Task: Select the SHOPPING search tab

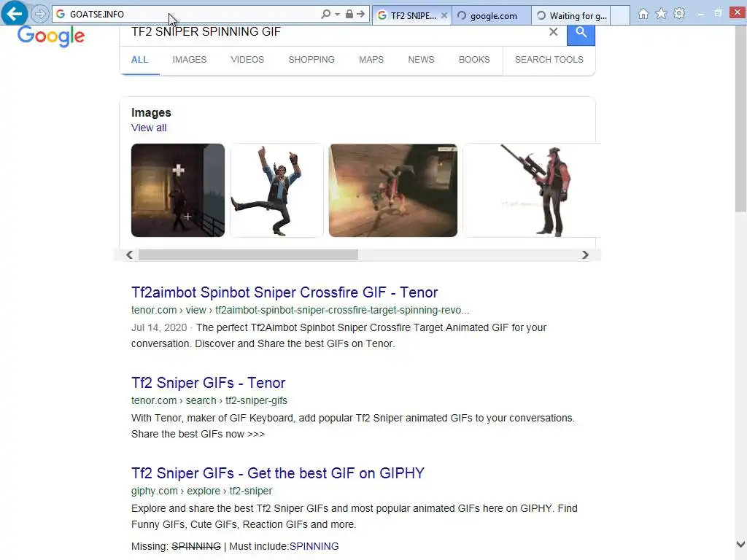Action: pos(311,60)
